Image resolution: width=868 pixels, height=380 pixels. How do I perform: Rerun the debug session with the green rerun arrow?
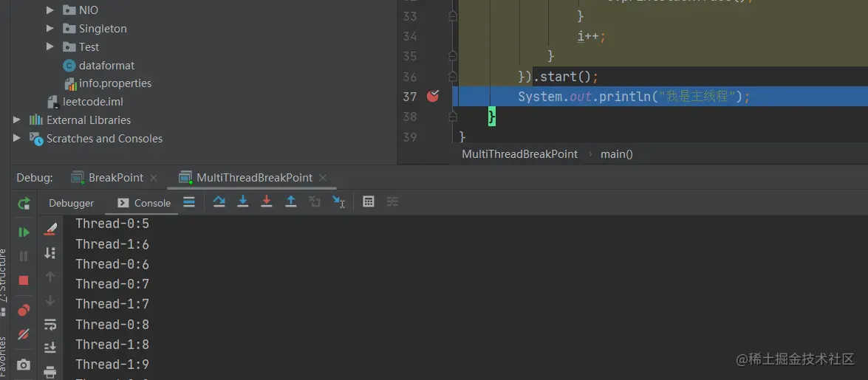point(24,204)
